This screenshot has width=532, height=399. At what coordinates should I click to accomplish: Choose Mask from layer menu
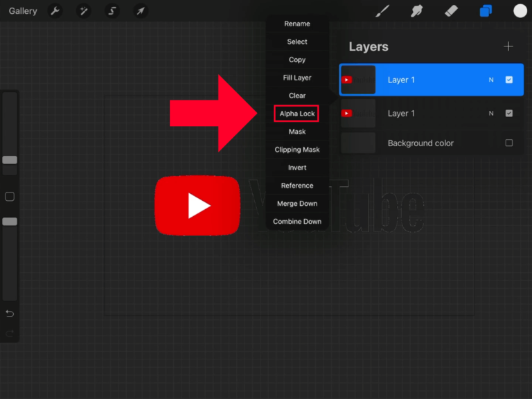pyautogui.click(x=297, y=132)
